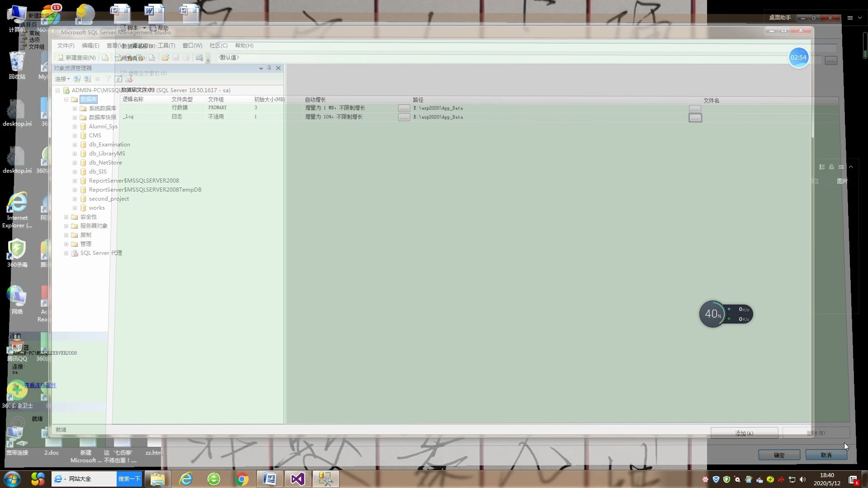Screen dimensions: 868x488
Task: Click the SQL Server Management Studio taskbar icon
Action: 325,479
